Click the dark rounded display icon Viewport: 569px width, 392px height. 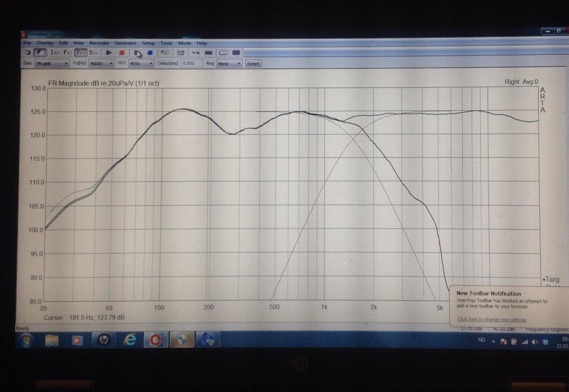(236, 52)
